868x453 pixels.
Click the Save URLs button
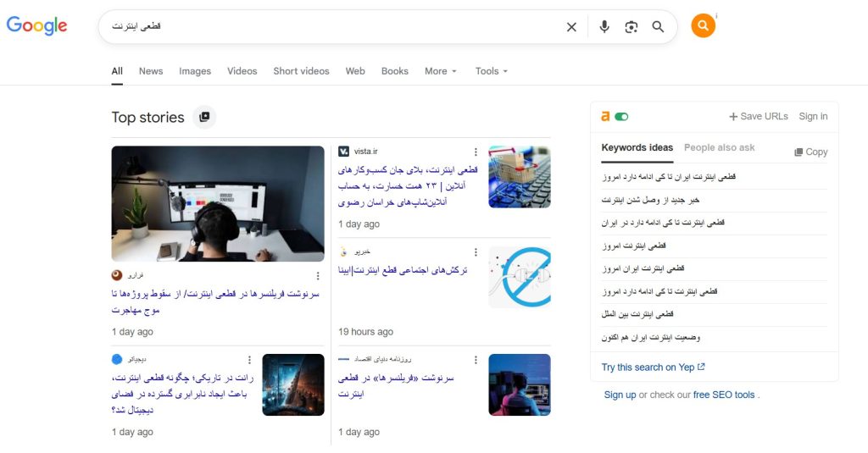[x=759, y=117]
